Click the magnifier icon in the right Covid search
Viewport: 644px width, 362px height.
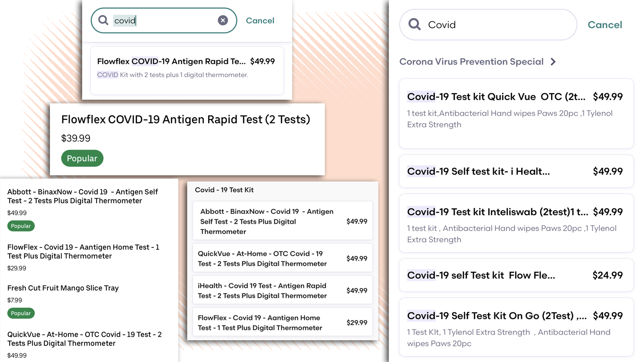click(x=415, y=25)
